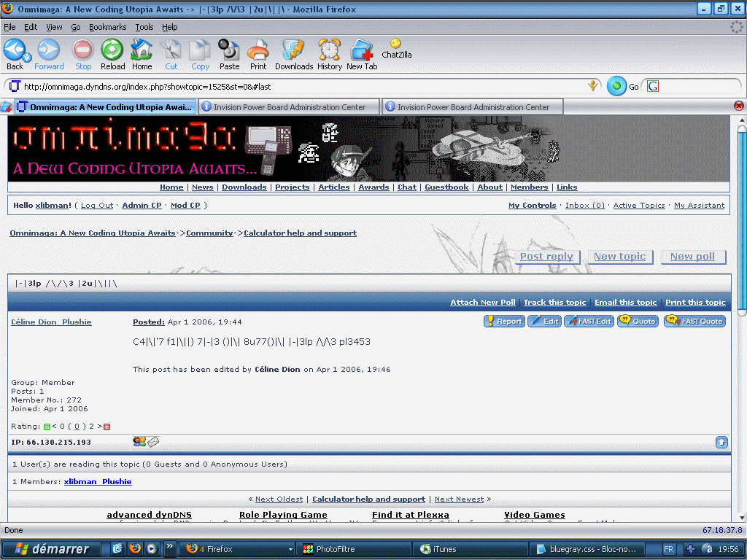Click the positive rating plus icon
This screenshot has height=560, width=747.
107,427
